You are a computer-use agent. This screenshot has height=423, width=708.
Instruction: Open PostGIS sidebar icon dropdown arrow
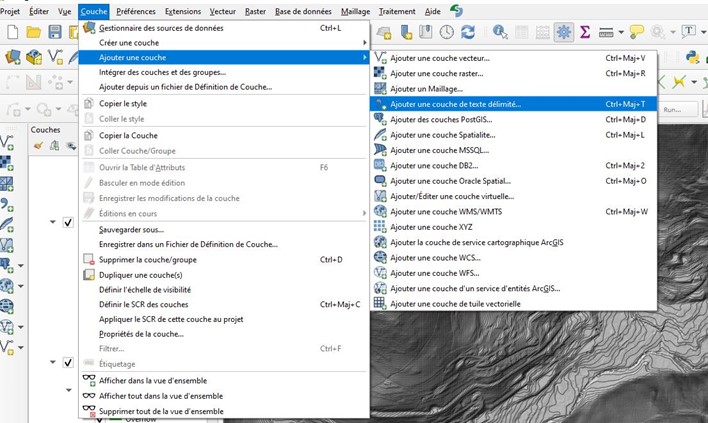pos(20,266)
